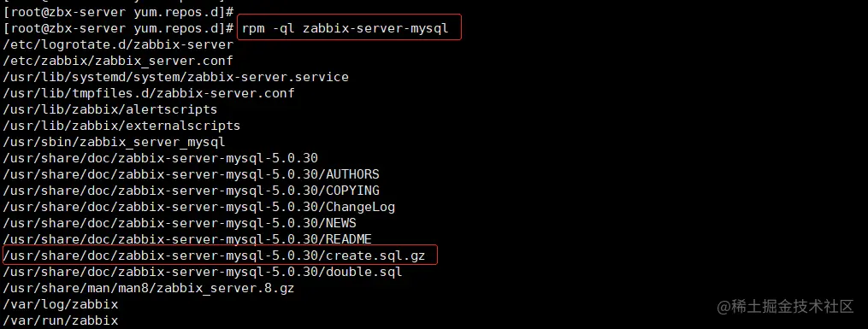Click the AUTHORS file path
This screenshot has height=329, width=868.
[x=192, y=174]
